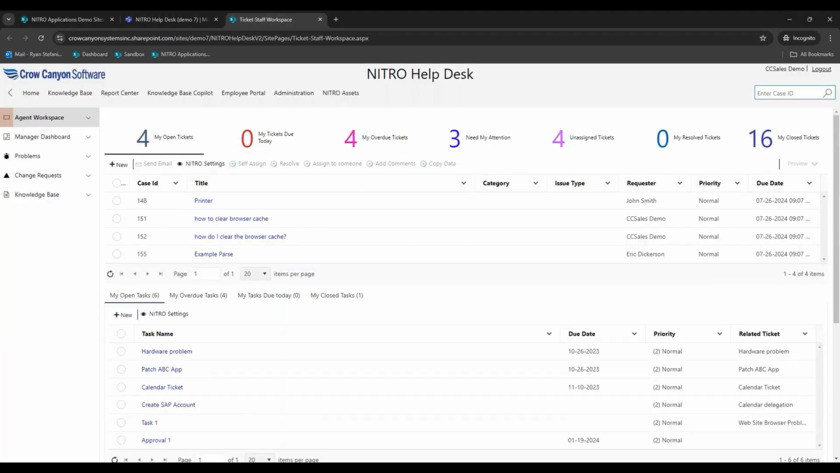840x473 pixels.
Task: Select ticket 151 row checkbox
Action: (x=116, y=219)
